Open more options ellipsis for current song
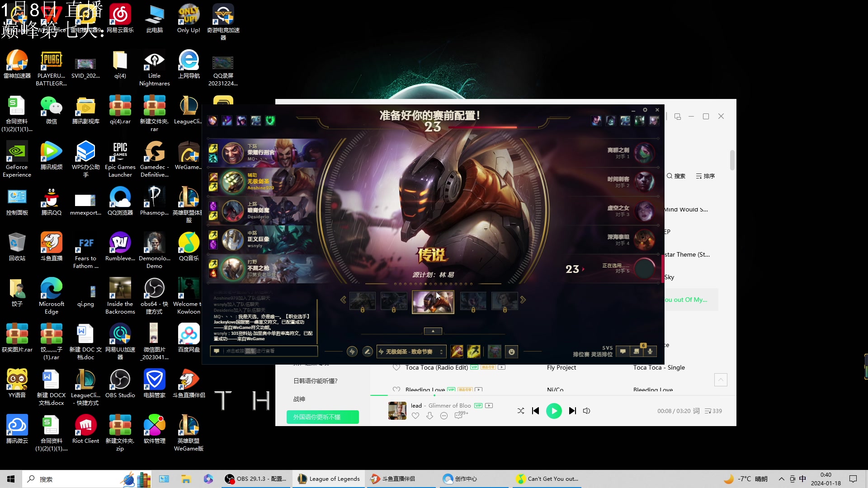This screenshot has width=868, height=488. tap(444, 416)
